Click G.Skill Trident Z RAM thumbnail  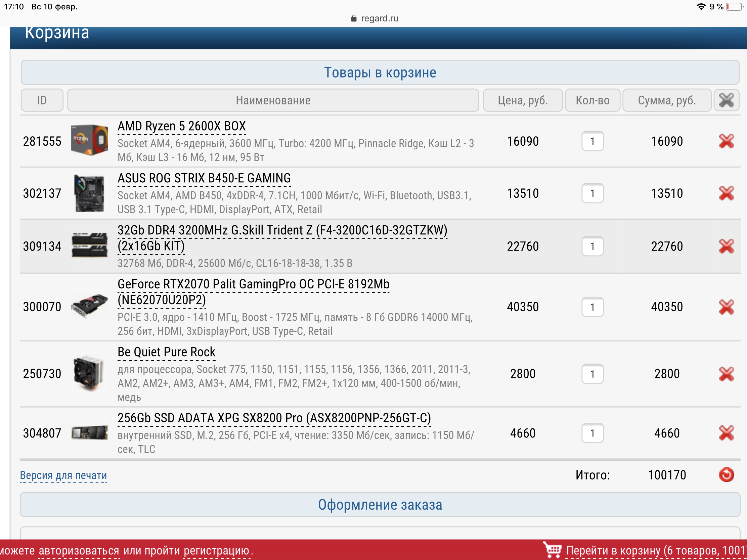pyautogui.click(x=89, y=245)
